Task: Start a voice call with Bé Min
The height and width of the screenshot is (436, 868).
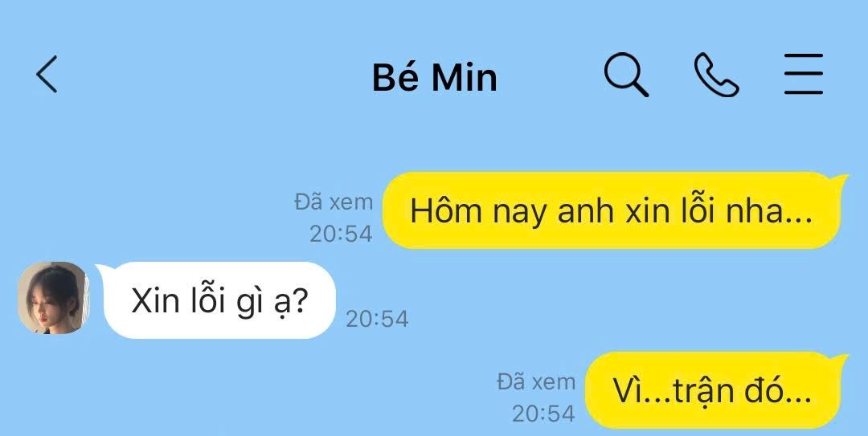Action: coord(716,75)
